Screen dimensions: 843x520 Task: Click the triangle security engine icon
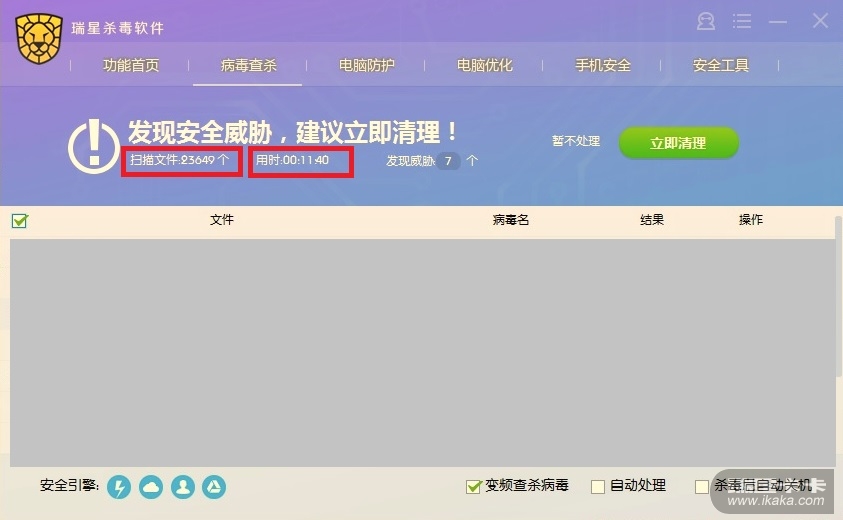pos(214,487)
